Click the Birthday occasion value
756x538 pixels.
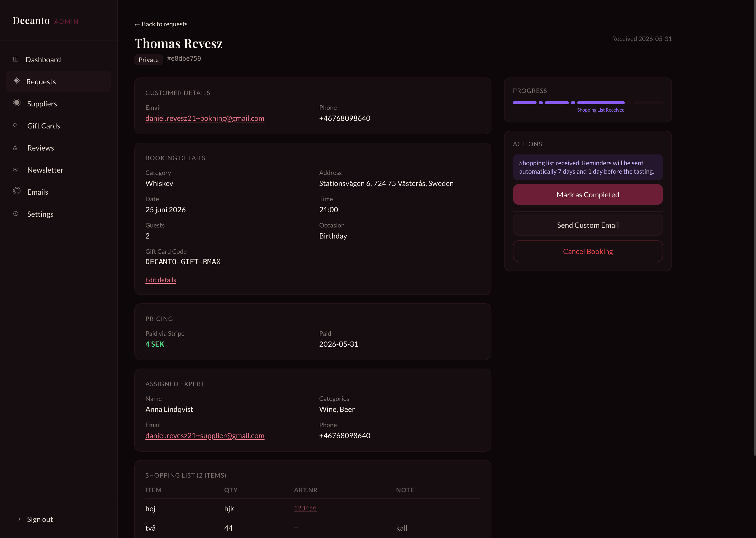click(x=333, y=236)
